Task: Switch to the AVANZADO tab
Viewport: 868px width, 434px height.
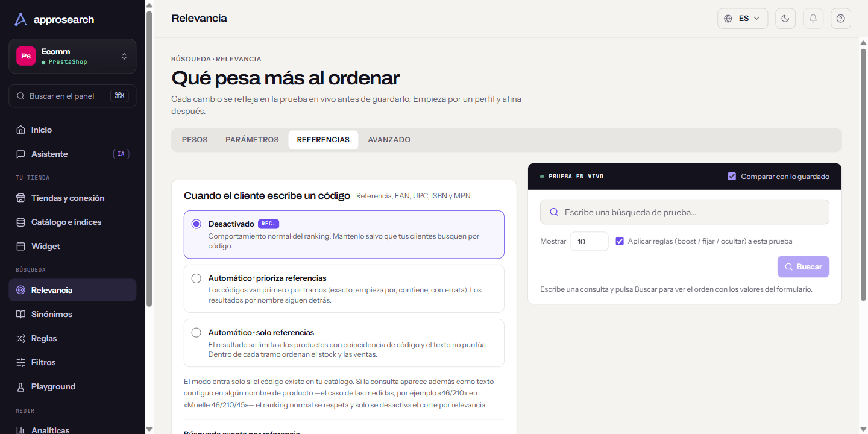Action: tap(389, 140)
